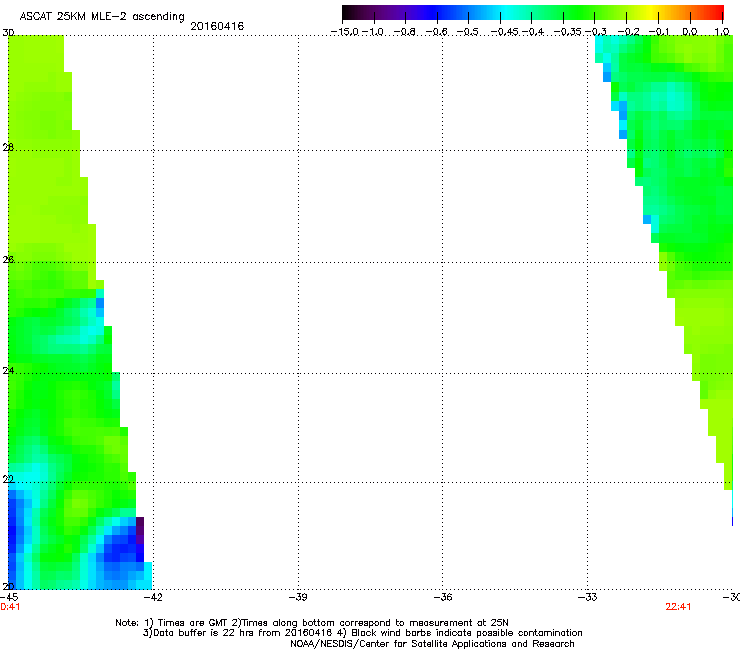The image size is (740, 650).
Task: Click the "-0.45" color bar label
Action: click(x=505, y=32)
